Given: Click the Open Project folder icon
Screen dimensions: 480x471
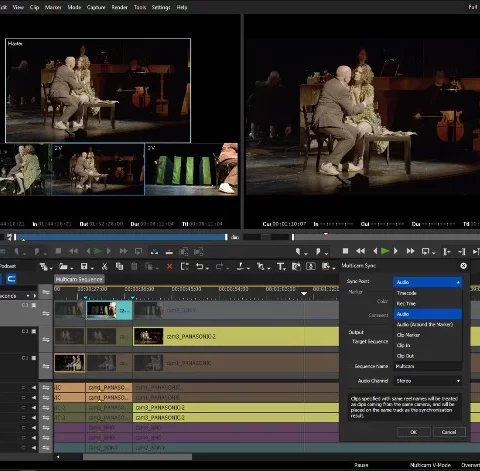Looking at the screenshot, I should [63, 266].
